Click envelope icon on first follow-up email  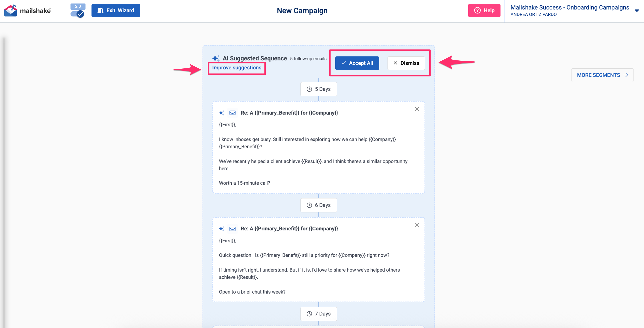[232, 113]
